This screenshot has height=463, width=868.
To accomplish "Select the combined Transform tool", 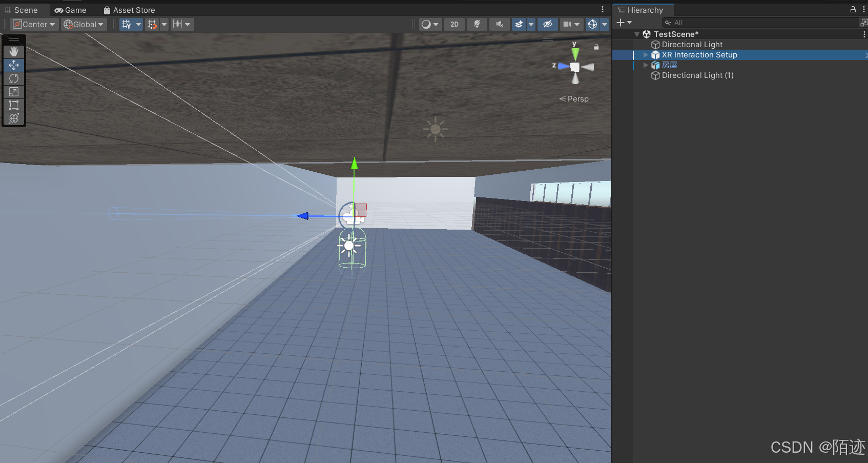I will pyautogui.click(x=14, y=118).
